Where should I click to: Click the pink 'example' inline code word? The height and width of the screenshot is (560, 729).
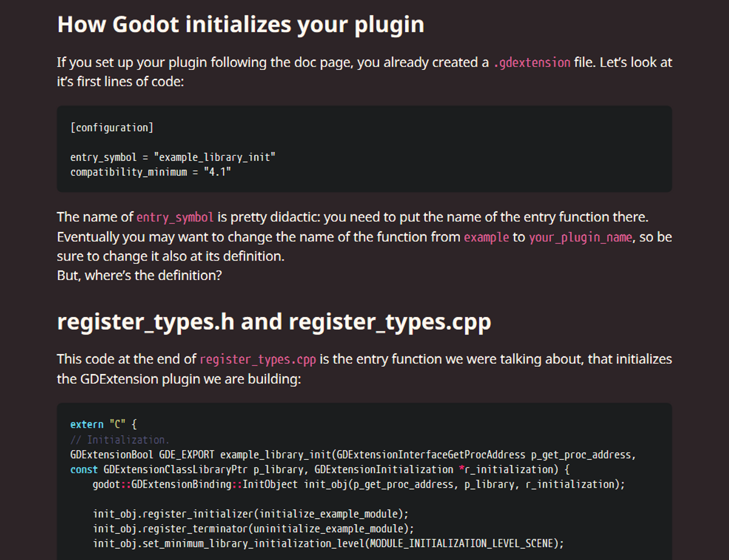tap(487, 237)
